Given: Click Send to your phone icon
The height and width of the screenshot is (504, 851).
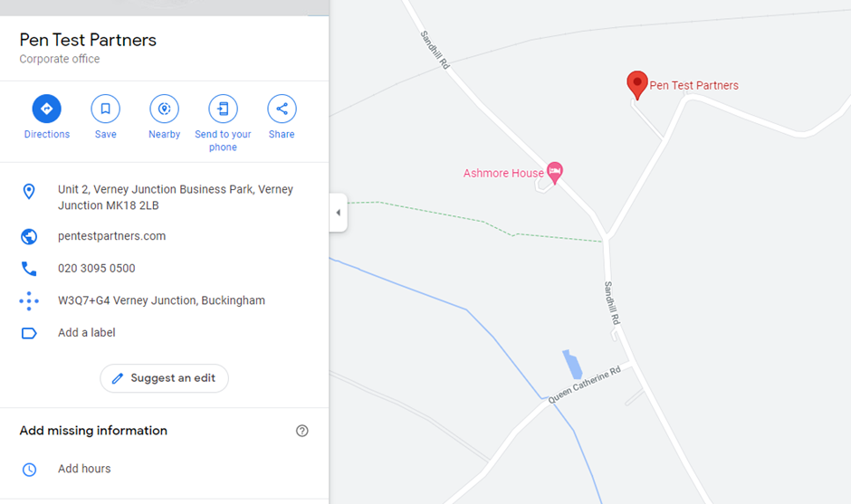Looking at the screenshot, I should [x=223, y=109].
